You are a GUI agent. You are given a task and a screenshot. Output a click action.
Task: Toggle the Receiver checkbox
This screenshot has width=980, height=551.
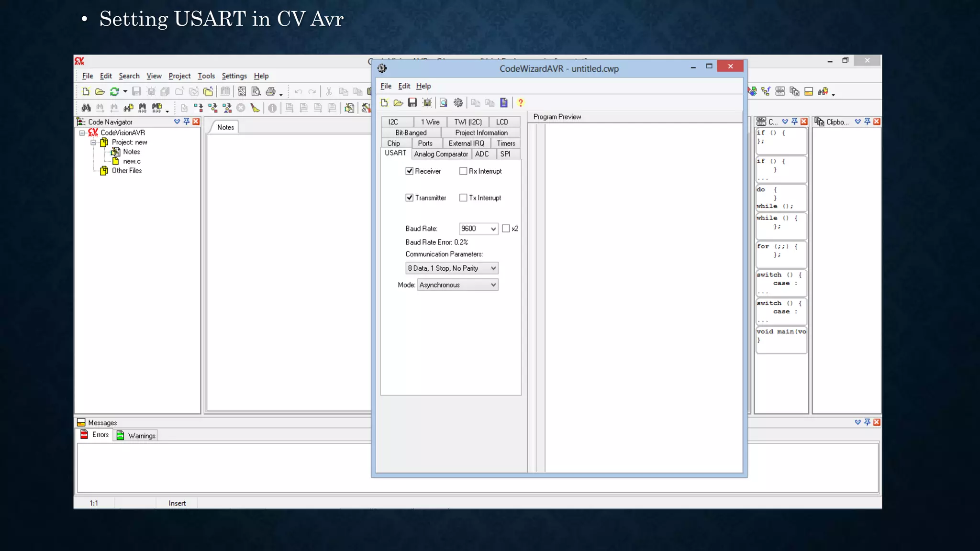(410, 171)
